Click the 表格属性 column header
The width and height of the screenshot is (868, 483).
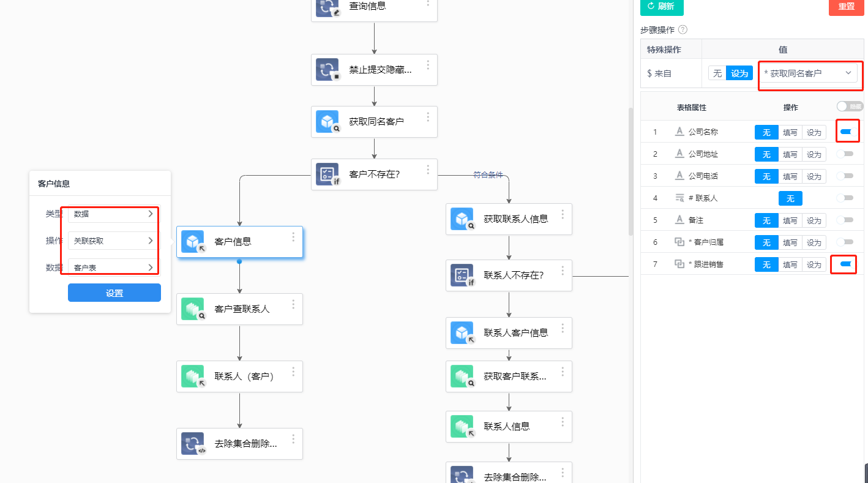692,107
